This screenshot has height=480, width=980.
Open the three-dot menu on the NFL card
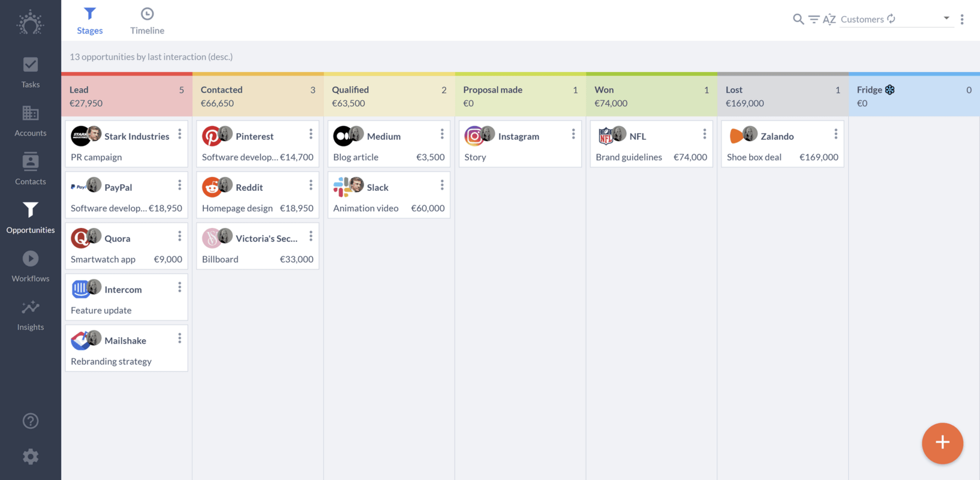(x=704, y=134)
